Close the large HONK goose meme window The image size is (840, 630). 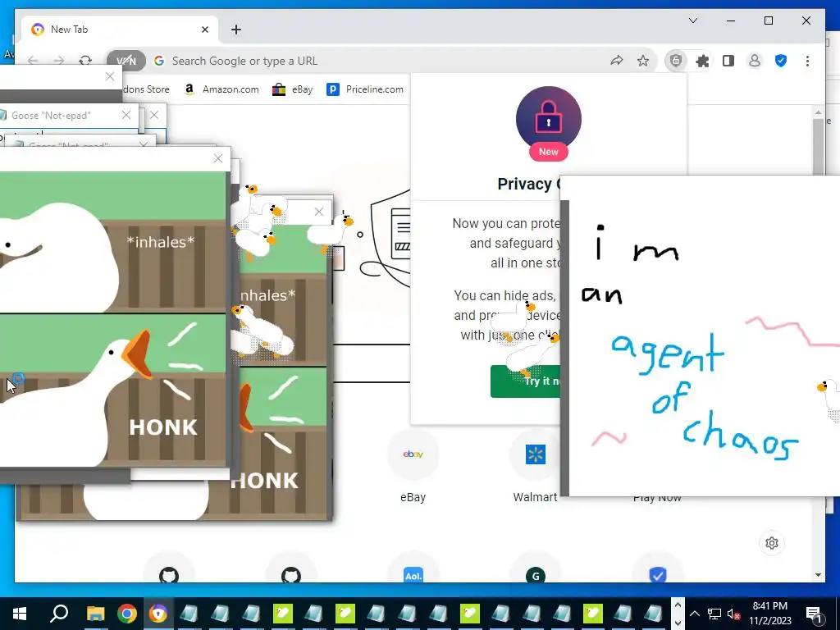tap(218, 158)
